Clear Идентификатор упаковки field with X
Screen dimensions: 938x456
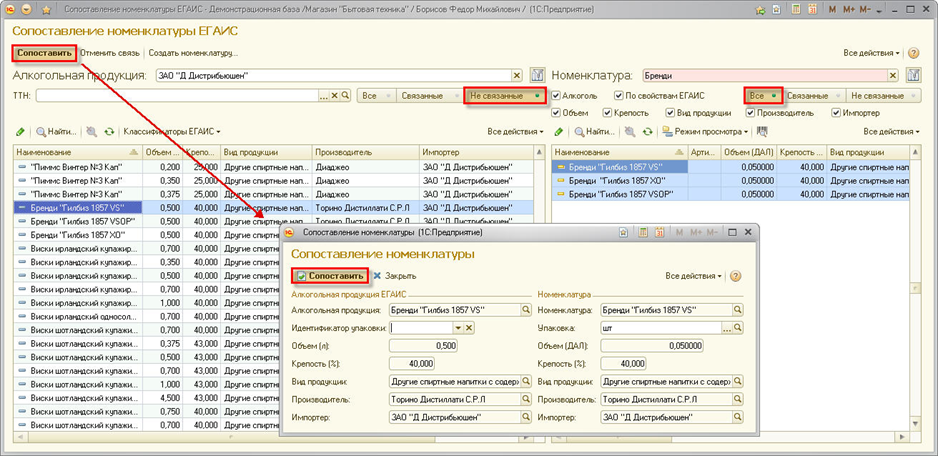point(469,328)
